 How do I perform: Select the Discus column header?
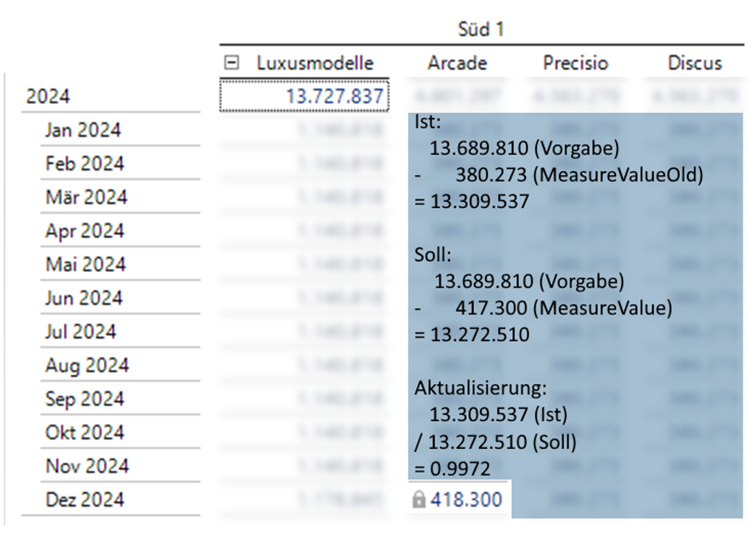(x=694, y=63)
